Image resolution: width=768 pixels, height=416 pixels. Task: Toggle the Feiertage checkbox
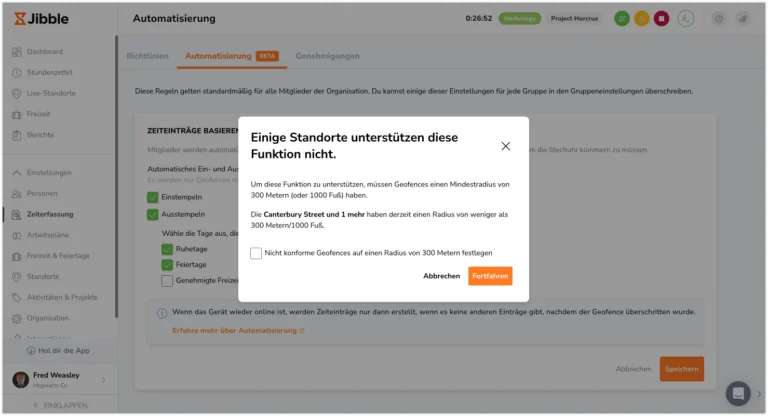point(167,265)
